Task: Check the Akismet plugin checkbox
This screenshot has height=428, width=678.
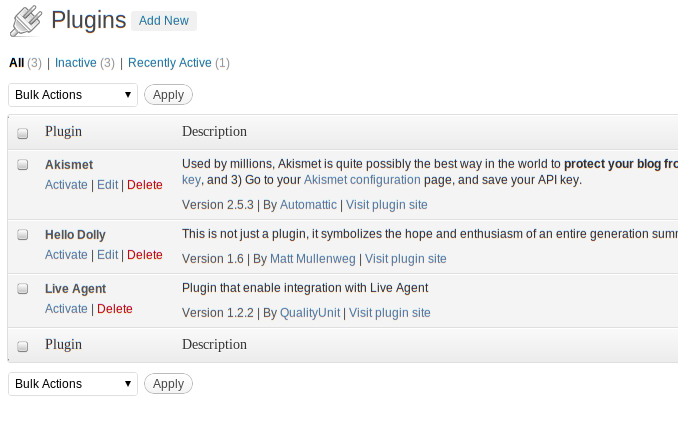Action: tap(22, 165)
